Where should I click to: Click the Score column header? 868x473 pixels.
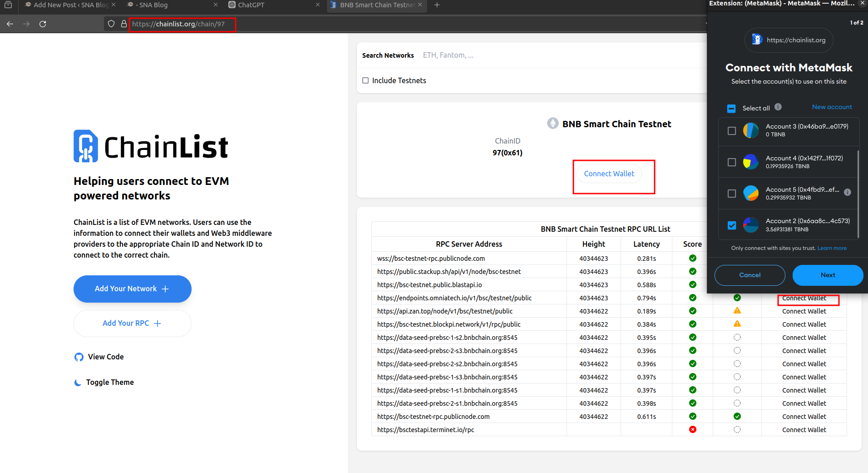point(692,244)
